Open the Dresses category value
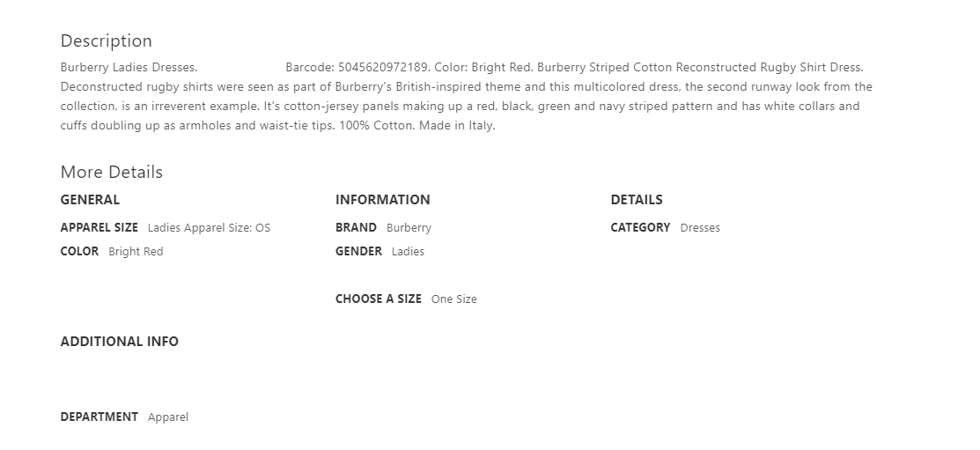980x450 pixels. 700,228
